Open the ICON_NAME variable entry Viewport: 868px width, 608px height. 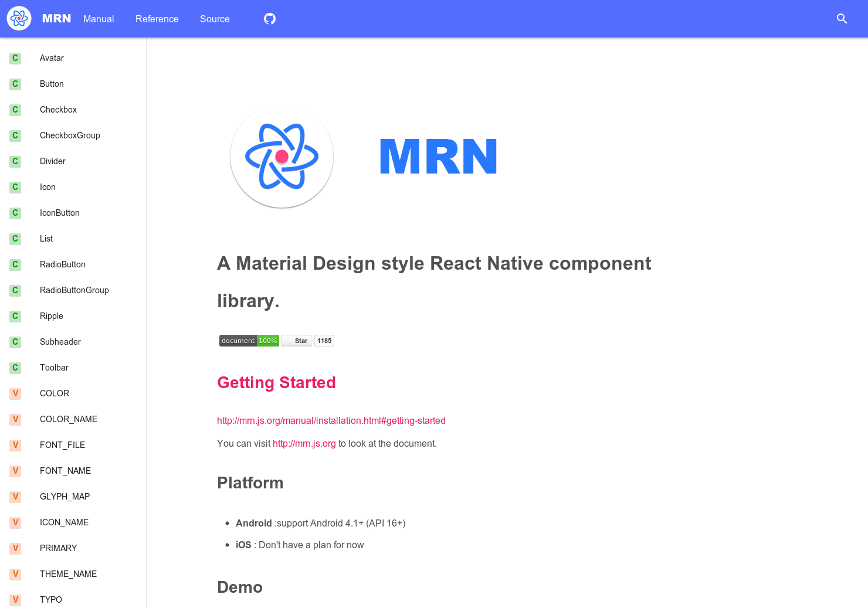coord(64,522)
